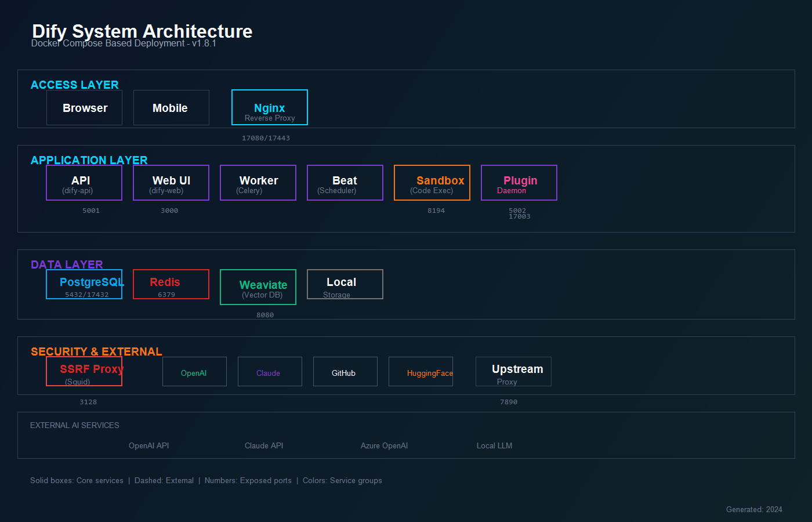The width and height of the screenshot is (812, 522).
Task: Click the Web UI (dify-web) box
Action: tap(171, 182)
